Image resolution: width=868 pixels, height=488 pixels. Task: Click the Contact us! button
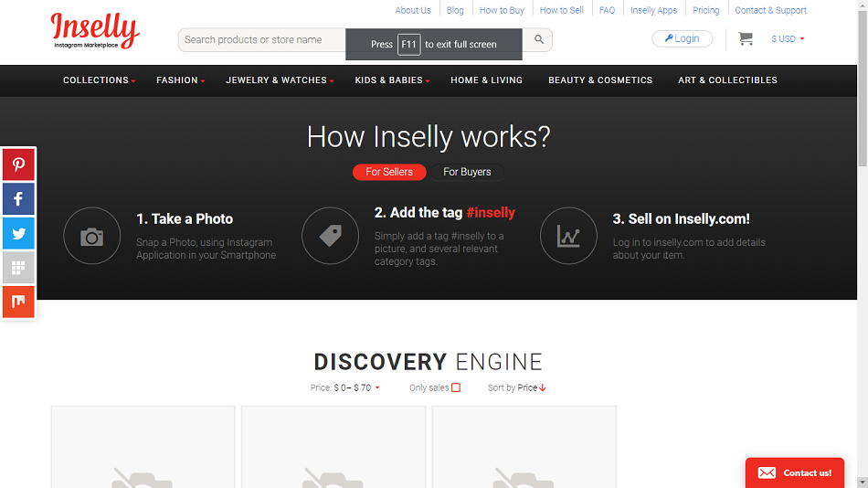pos(794,472)
